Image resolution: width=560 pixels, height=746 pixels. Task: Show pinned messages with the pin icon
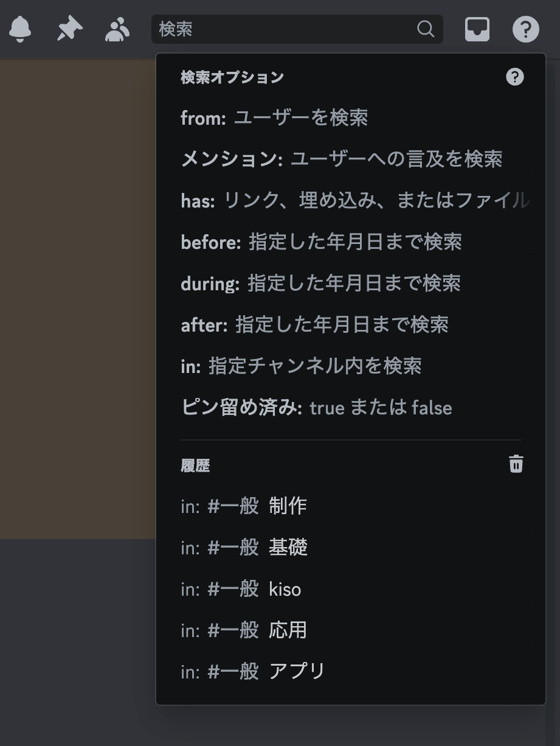coord(69,29)
